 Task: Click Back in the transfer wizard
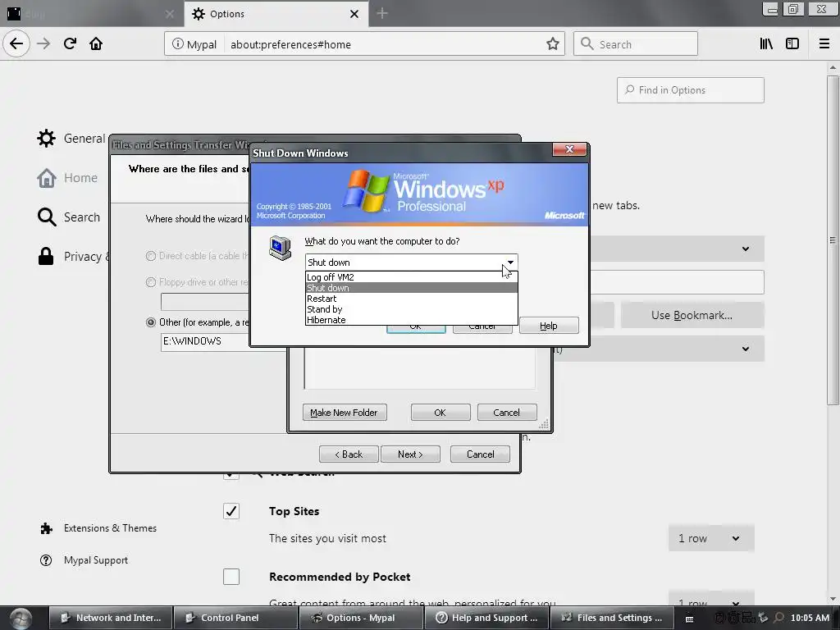click(x=349, y=454)
